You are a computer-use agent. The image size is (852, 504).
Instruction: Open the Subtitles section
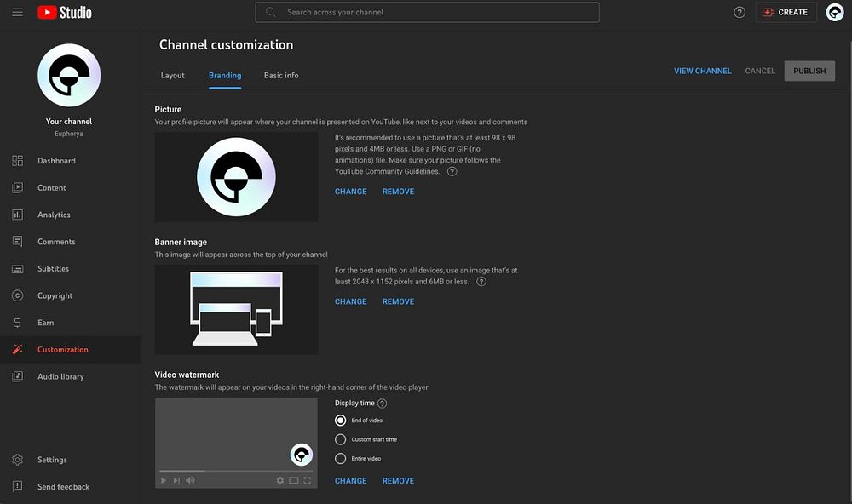coord(53,269)
